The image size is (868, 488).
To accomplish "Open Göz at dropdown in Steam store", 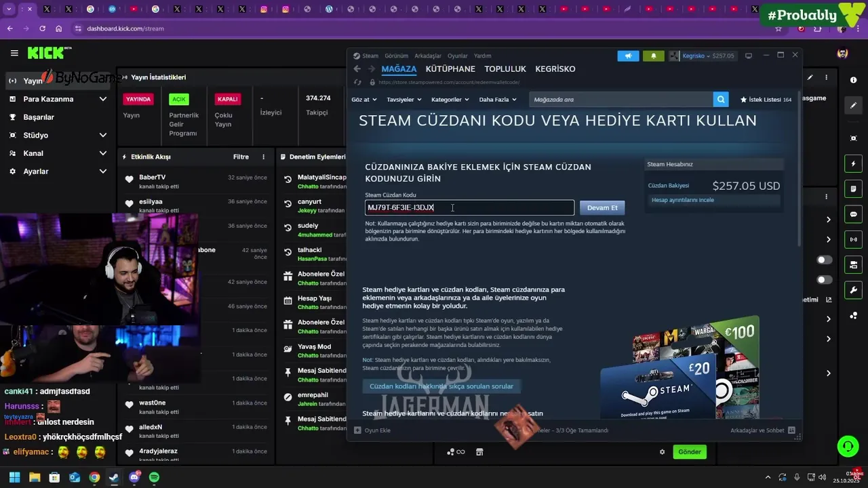I will point(364,100).
